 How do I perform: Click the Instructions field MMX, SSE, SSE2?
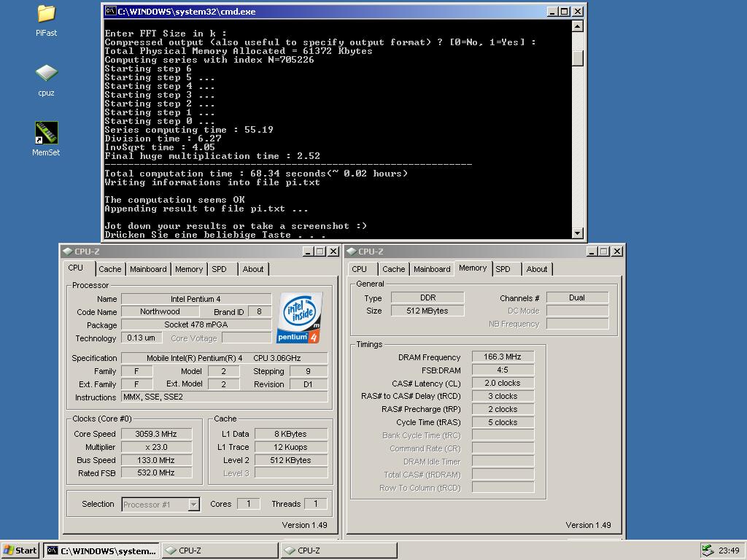tap(225, 397)
